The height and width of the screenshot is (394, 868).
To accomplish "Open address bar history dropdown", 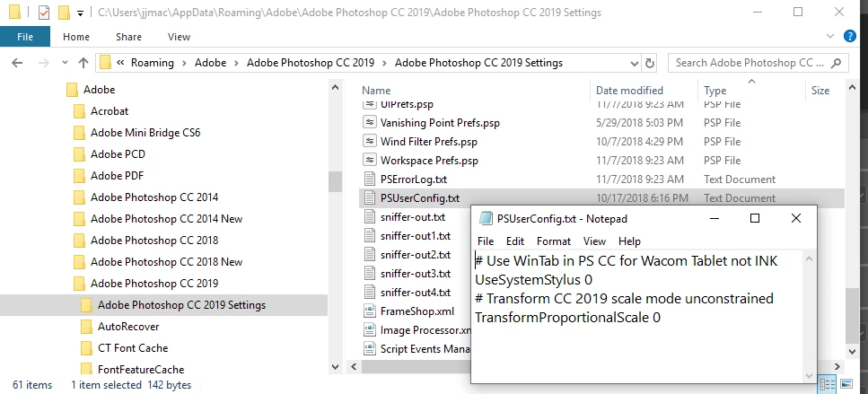I will [635, 63].
